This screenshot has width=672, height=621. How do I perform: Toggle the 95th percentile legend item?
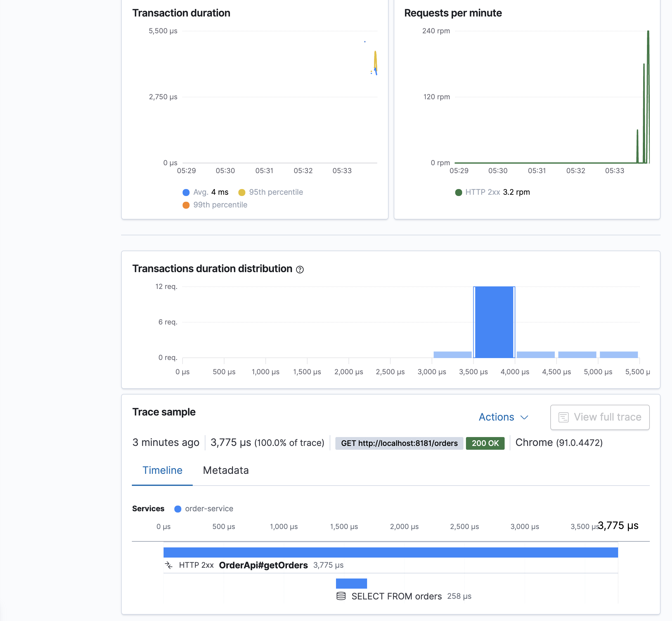point(275,192)
